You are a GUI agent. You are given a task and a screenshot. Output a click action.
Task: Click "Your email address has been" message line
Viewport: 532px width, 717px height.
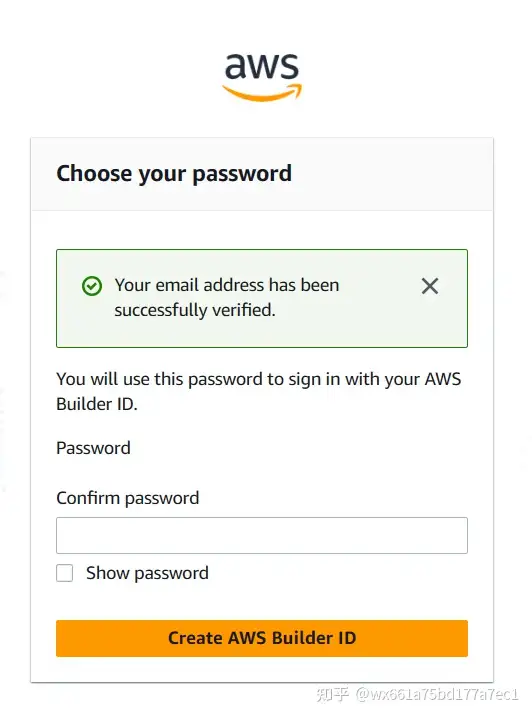[x=227, y=285]
